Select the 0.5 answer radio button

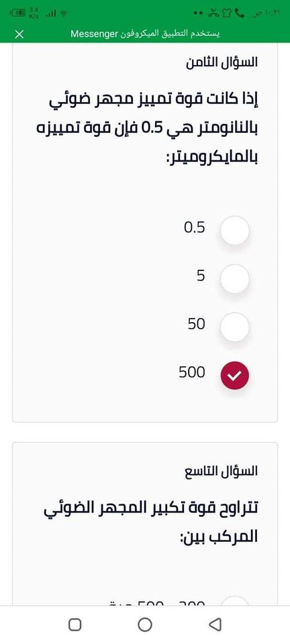pyautogui.click(x=234, y=230)
